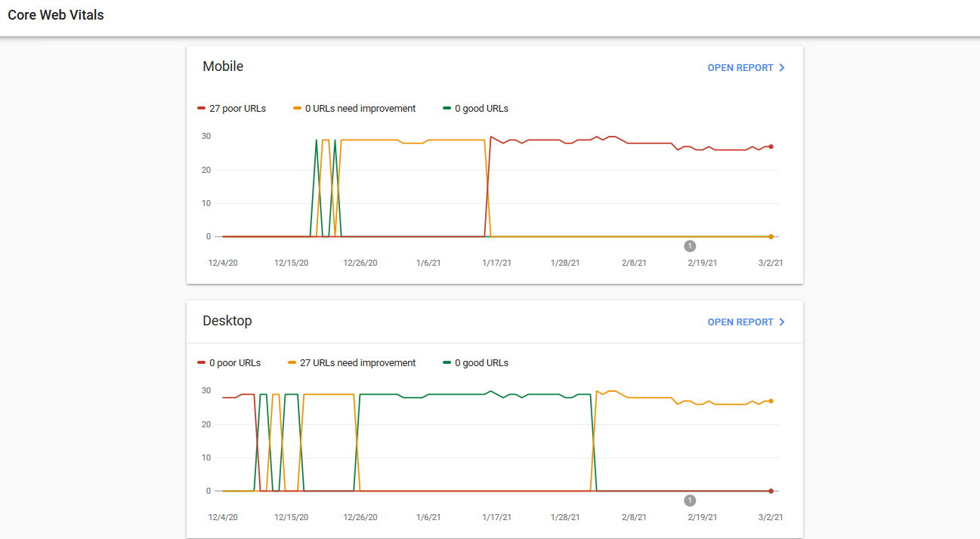Screen dimensions: 980x539
Task: Expand the annotation badge on the Desktop timeline
Action: click(x=689, y=500)
